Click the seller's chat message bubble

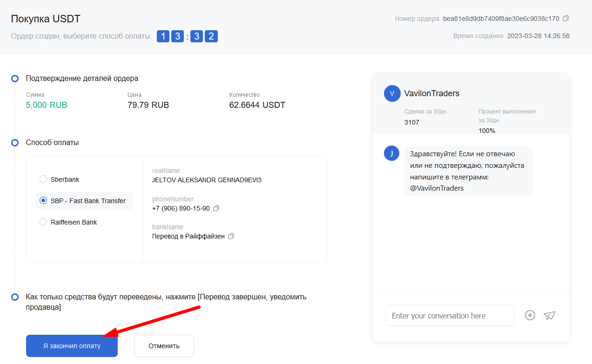point(468,171)
